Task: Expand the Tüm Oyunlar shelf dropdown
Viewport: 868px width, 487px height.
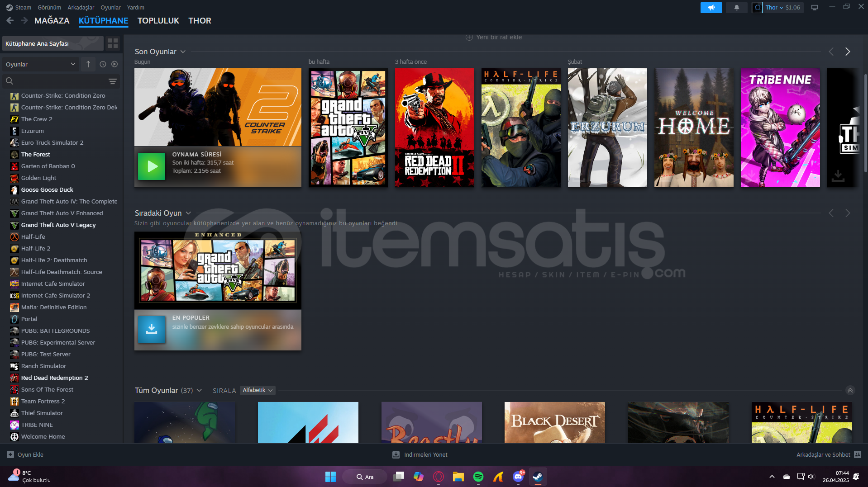Action: click(x=199, y=390)
